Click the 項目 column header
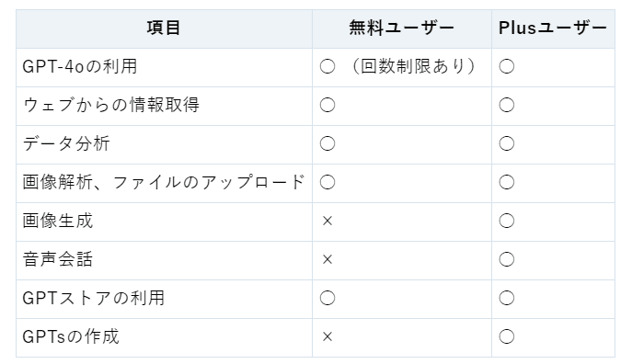Viewport: 632px width, 364px height. pyautogui.click(x=163, y=28)
